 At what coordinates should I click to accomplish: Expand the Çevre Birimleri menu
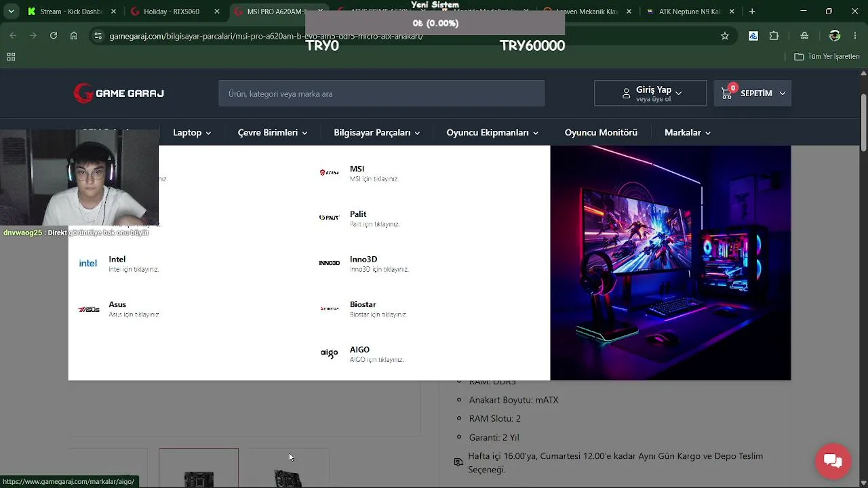pyautogui.click(x=273, y=133)
